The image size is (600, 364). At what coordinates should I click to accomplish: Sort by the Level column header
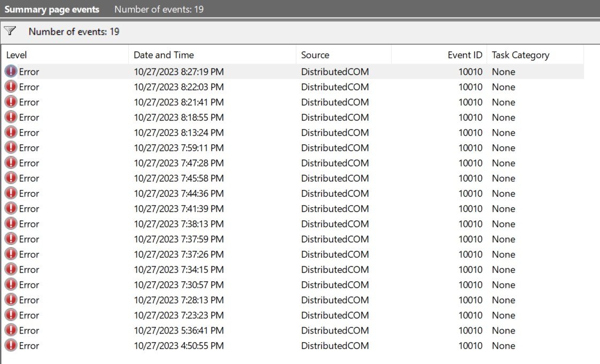coord(65,55)
